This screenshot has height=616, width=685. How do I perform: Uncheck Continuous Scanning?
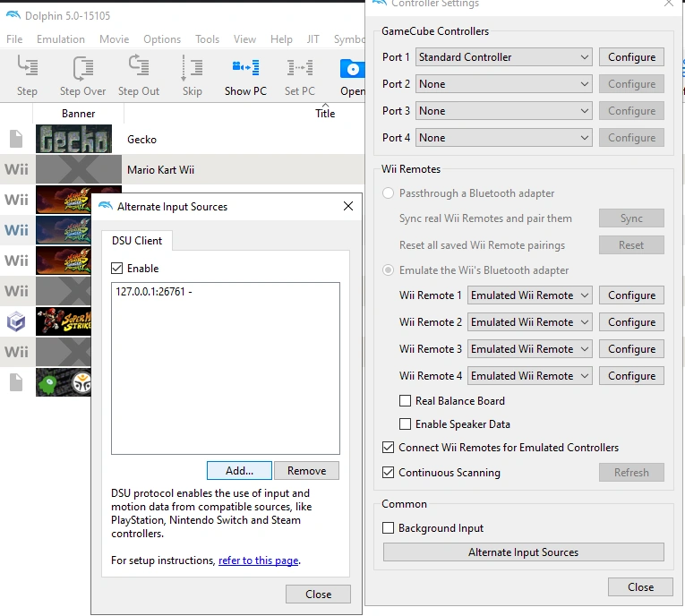pyautogui.click(x=388, y=472)
